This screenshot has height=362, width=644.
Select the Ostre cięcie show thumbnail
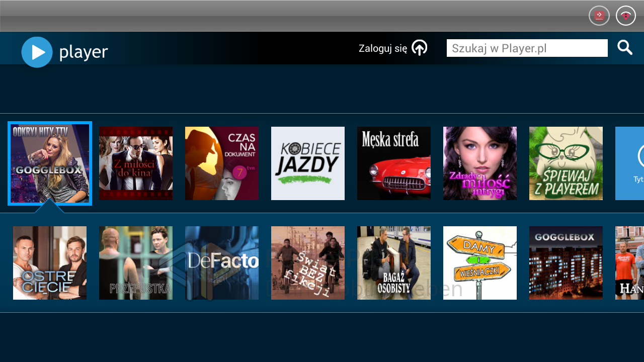[50, 263]
